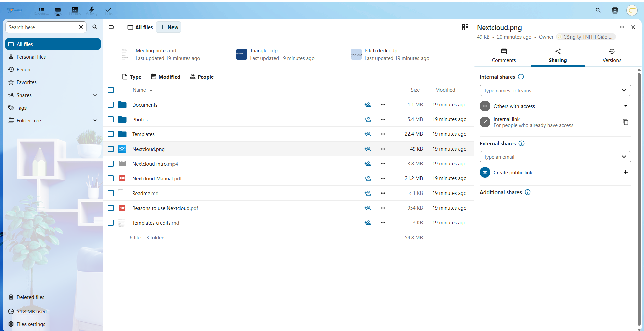Click the sidebar panel vertical scrollbar
The height and width of the screenshot is (331, 644).
[x=639, y=198]
